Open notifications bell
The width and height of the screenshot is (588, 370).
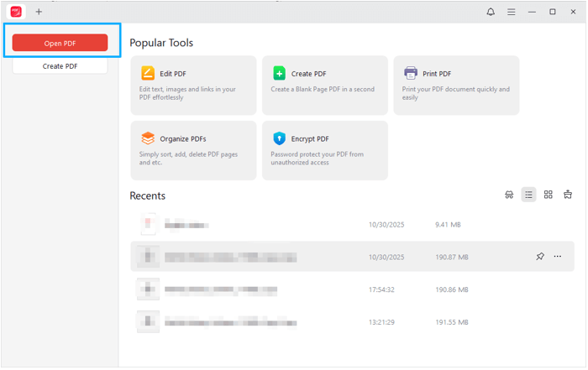point(491,12)
